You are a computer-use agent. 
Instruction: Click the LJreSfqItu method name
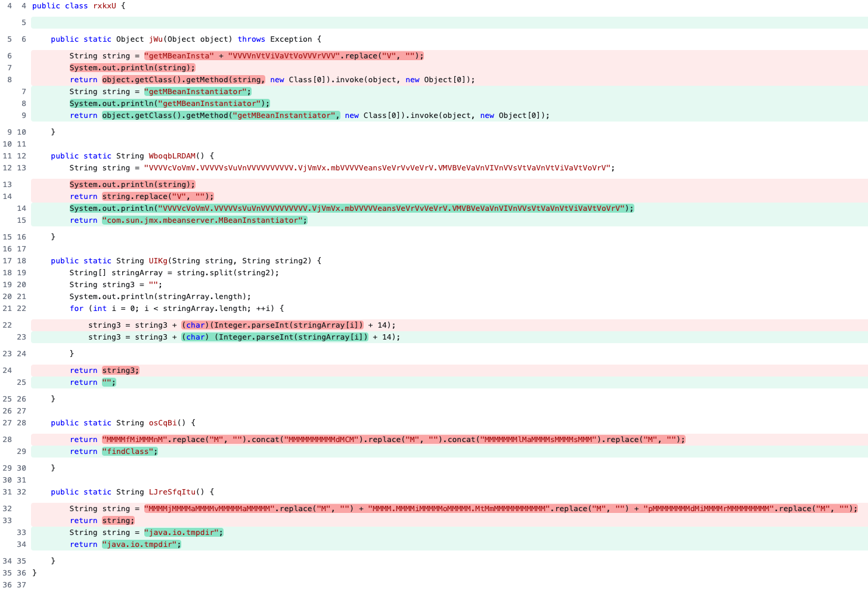click(x=172, y=492)
